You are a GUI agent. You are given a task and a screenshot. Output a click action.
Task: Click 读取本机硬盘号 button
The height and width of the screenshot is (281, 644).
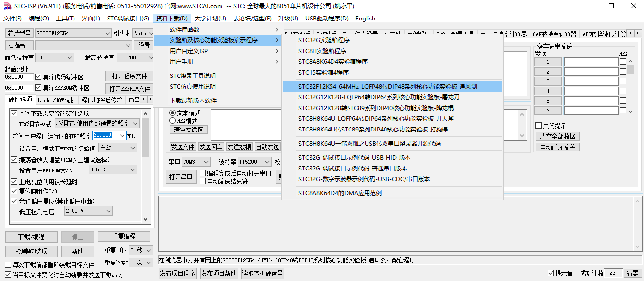click(x=262, y=274)
